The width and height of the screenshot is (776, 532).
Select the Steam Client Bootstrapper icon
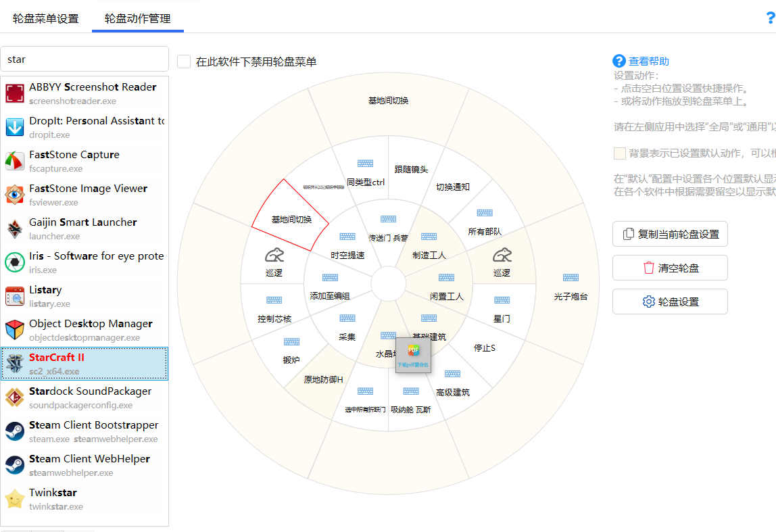click(x=15, y=431)
